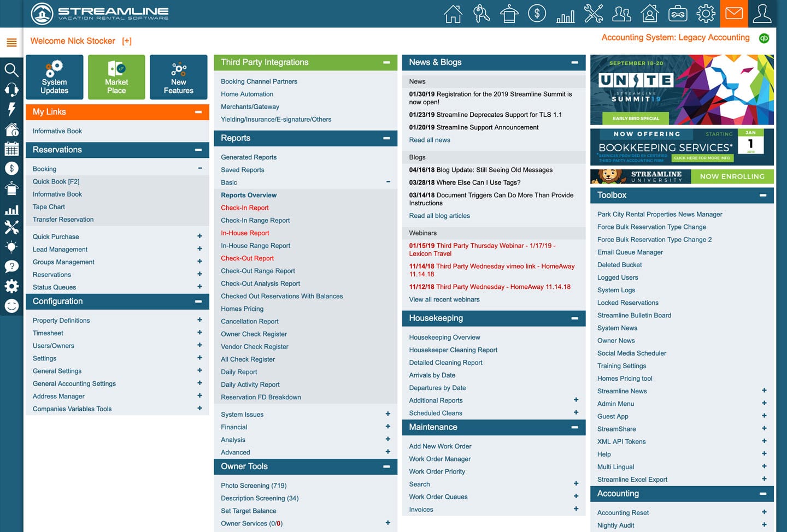
Task: Click the bar chart reports icon in top navigation
Action: click(565, 14)
